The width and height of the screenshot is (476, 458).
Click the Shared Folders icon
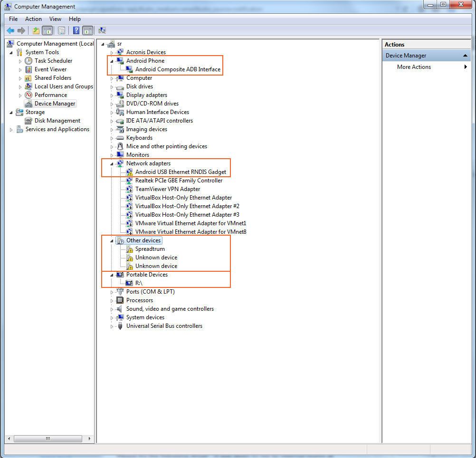(x=29, y=78)
